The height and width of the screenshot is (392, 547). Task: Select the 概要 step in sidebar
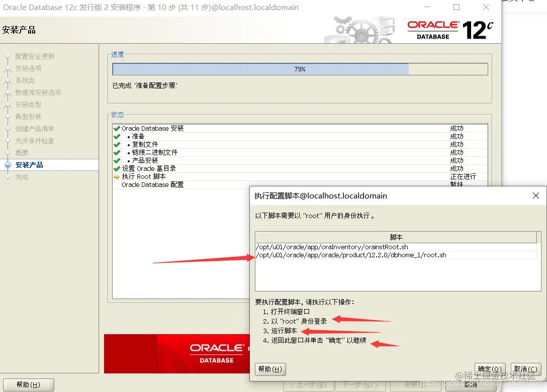[x=22, y=153]
